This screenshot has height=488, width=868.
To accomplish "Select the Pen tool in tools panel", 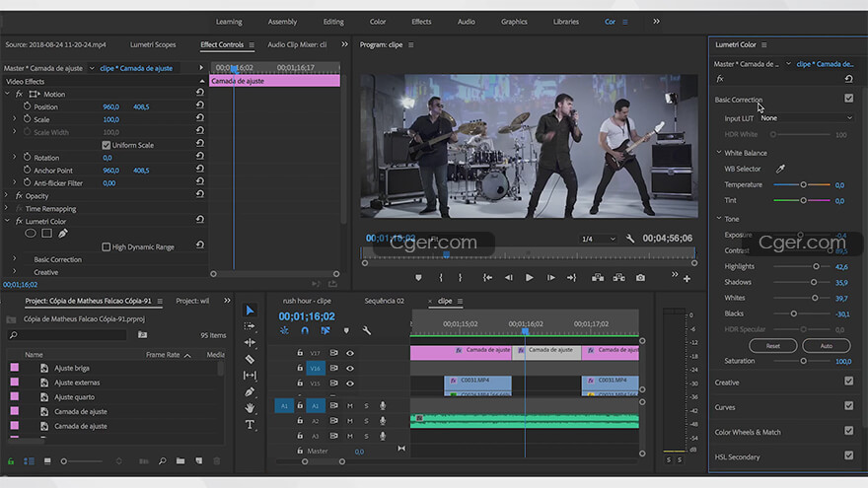I will click(x=250, y=391).
